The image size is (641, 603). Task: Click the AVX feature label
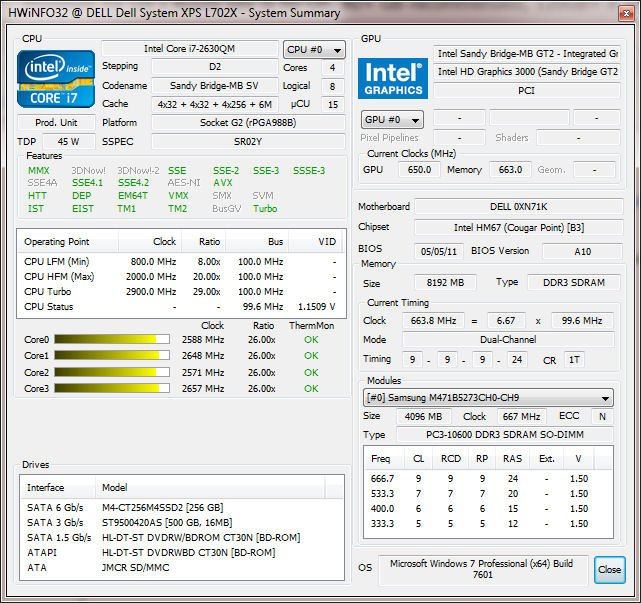pos(223,183)
